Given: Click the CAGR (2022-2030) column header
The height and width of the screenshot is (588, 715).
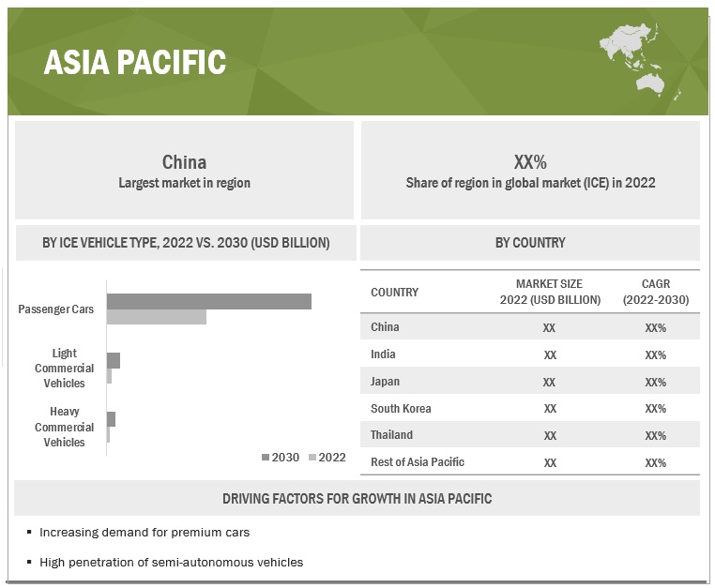Looking at the screenshot, I should [656, 292].
